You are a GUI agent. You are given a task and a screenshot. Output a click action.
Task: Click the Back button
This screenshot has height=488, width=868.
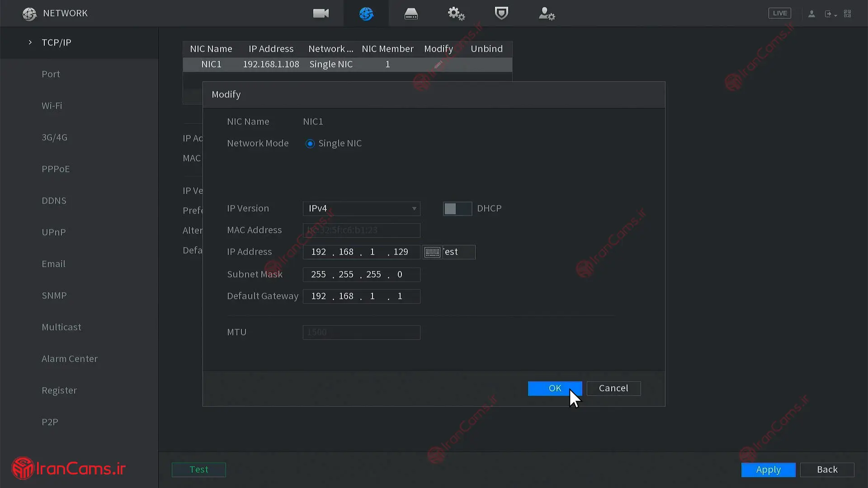[827, 470]
